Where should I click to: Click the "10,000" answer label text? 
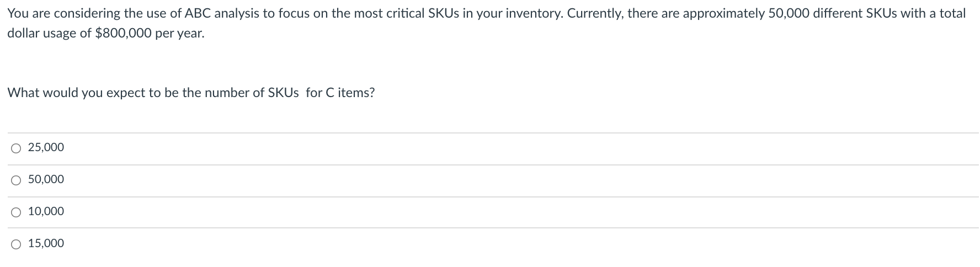(x=46, y=211)
